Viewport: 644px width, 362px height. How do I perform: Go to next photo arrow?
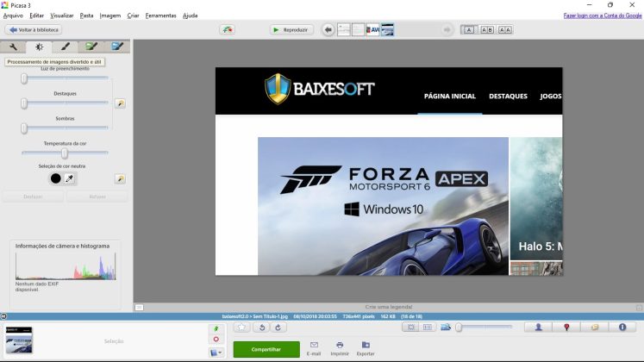pyautogui.click(x=447, y=29)
